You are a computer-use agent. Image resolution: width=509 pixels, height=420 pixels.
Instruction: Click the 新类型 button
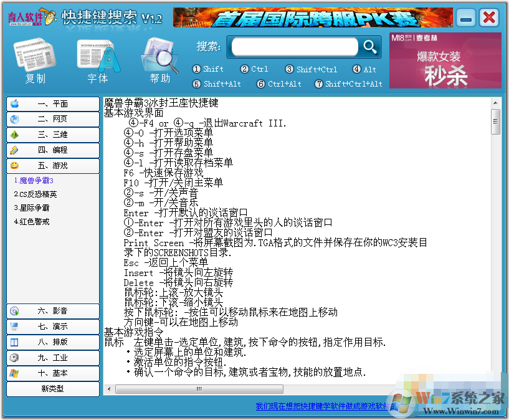tap(52, 389)
